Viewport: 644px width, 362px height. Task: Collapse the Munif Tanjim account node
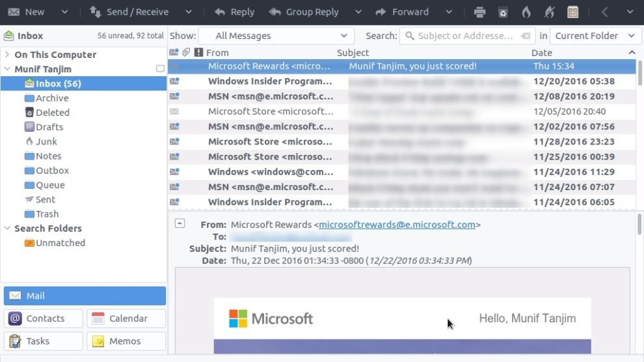coord(7,68)
